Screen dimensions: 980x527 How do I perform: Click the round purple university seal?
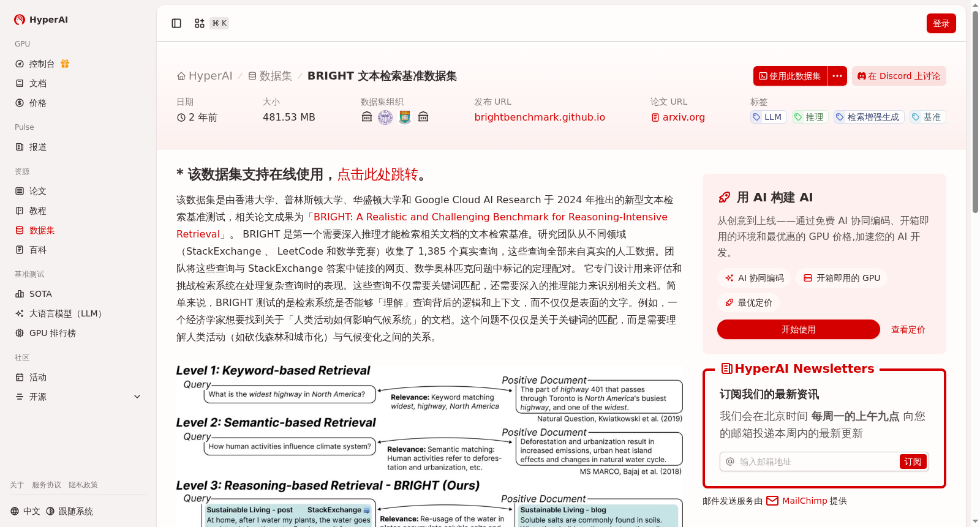(385, 117)
